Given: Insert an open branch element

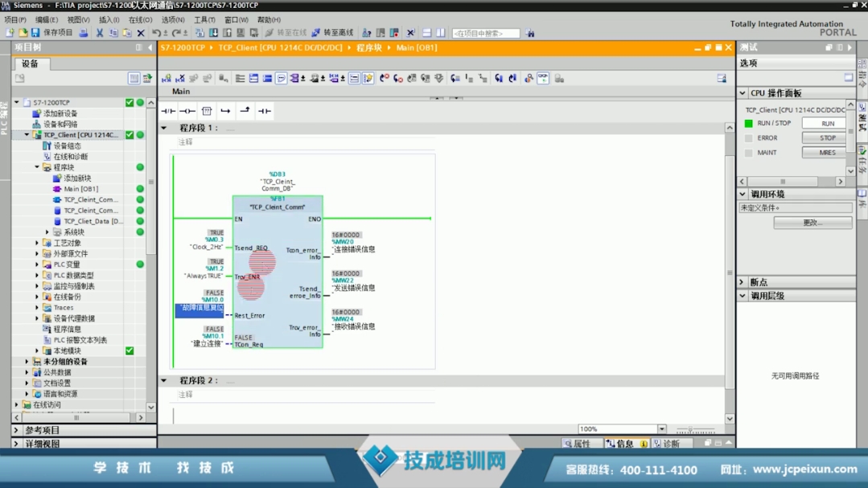Looking at the screenshot, I should tap(225, 111).
